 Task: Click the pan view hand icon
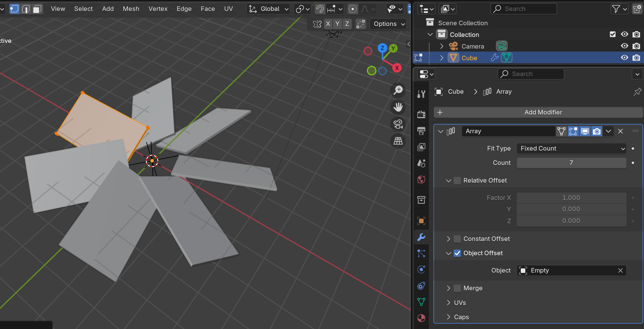(398, 107)
